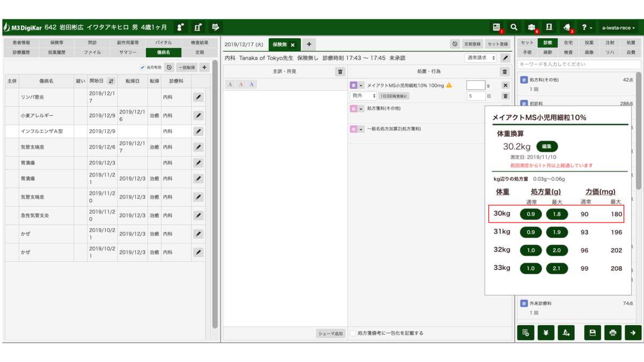Switch to the 患者情報 tab
This screenshot has width=644, height=362.
[x=21, y=42]
